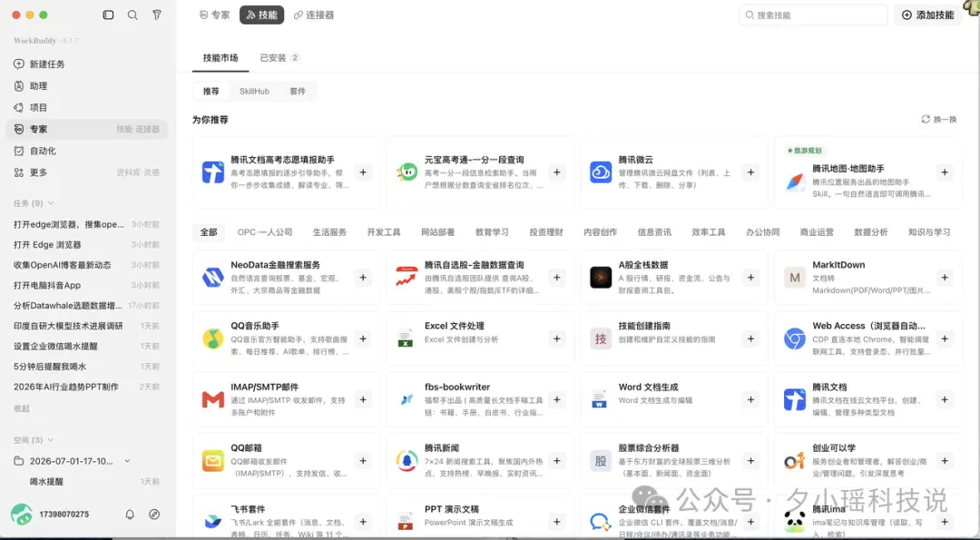Add 腾讯自选股-金融数据查询 with its plus button
This screenshot has width=980, height=540.
tap(557, 277)
